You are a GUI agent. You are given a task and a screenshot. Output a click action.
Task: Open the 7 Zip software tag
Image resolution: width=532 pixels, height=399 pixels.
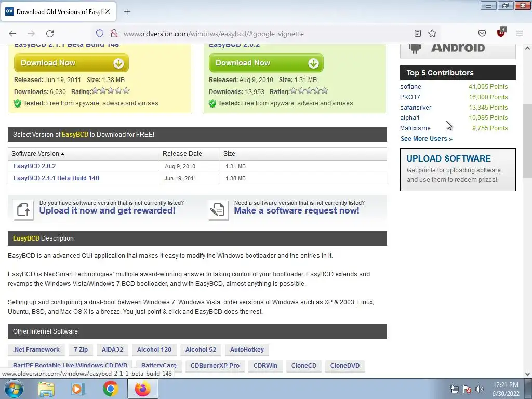coord(81,350)
